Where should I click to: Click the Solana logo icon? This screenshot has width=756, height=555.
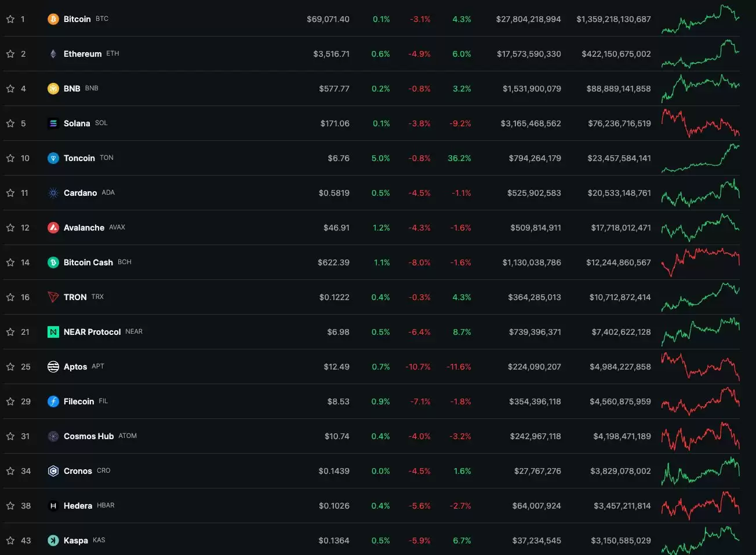pyautogui.click(x=53, y=123)
